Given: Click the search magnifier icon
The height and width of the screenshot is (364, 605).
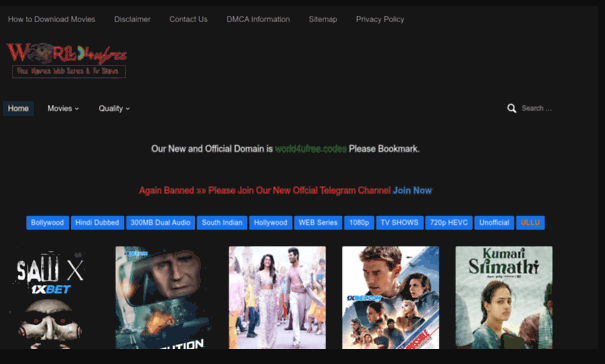Looking at the screenshot, I should point(512,108).
